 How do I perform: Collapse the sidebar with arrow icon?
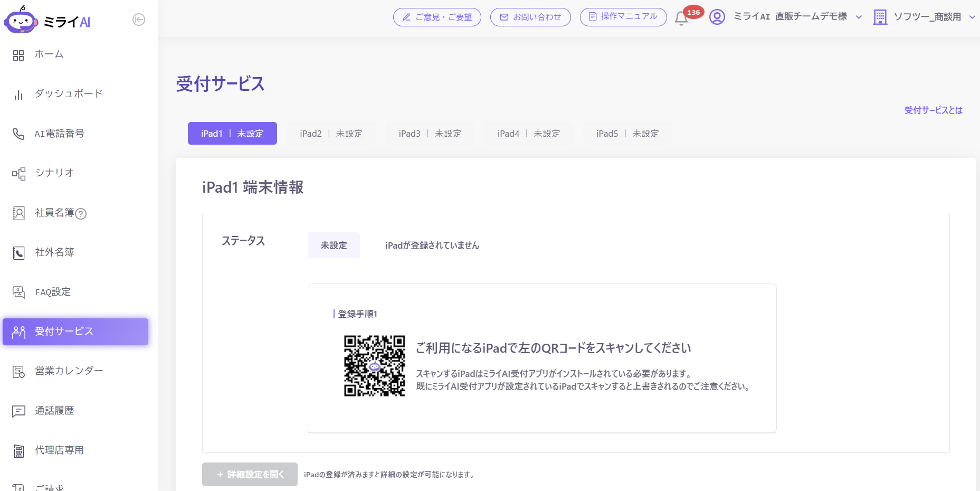pos(139,20)
